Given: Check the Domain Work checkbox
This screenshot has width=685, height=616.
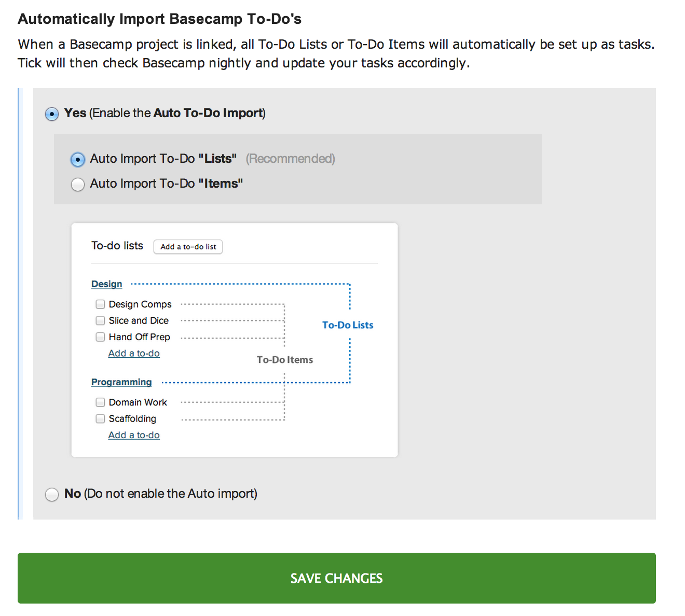Looking at the screenshot, I should pyautogui.click(x=100, y=402).
